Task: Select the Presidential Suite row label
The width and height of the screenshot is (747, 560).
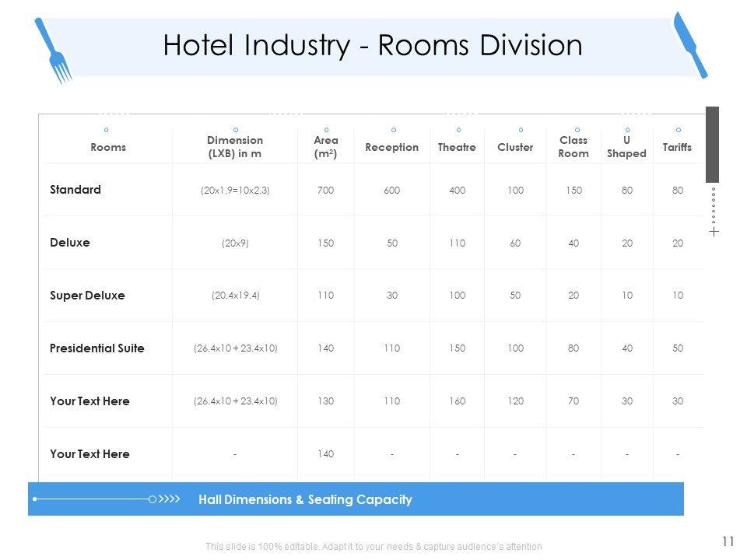Action: tap(97, 348)
